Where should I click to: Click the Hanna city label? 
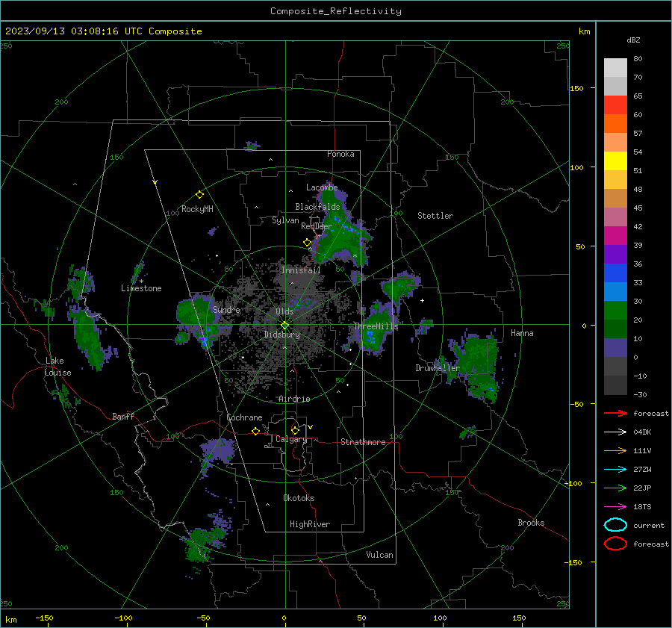click(522, 333)
